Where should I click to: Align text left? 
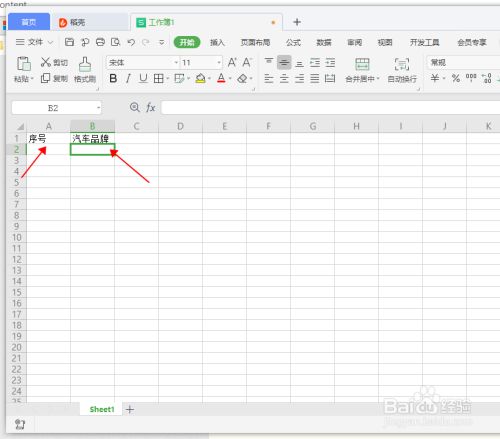pyautogui.click(x=269, y=79)
